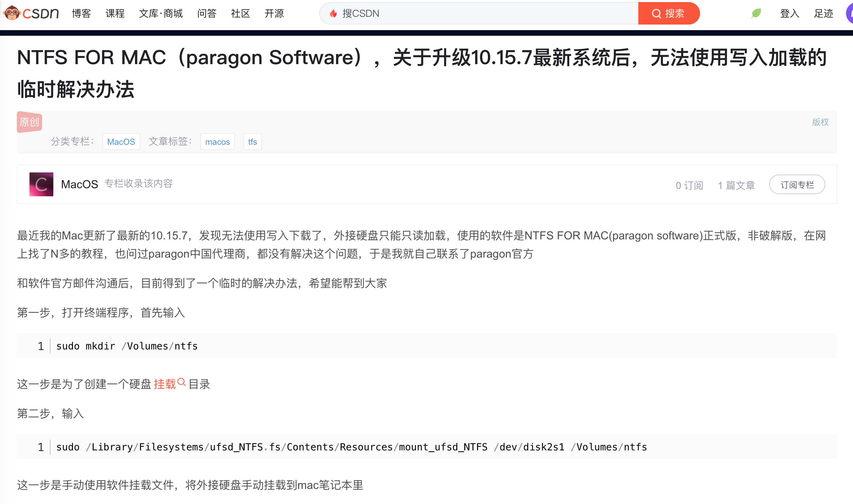Open 文库·商城 in navigation

161,13
